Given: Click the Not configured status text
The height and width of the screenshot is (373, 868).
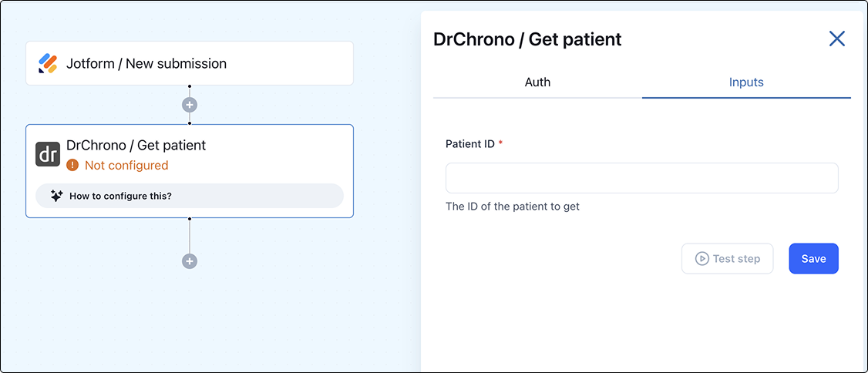Looking at the screenshot, I should pos(126,165).
